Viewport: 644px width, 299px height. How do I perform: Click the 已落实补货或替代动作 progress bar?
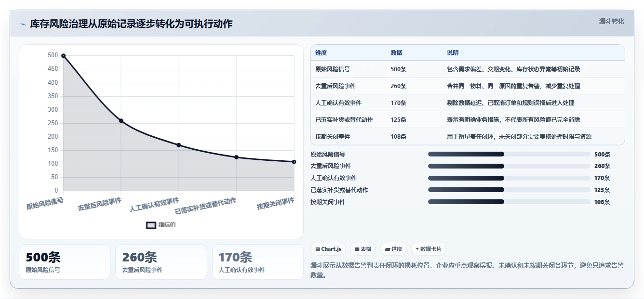(x=509, y=190)
